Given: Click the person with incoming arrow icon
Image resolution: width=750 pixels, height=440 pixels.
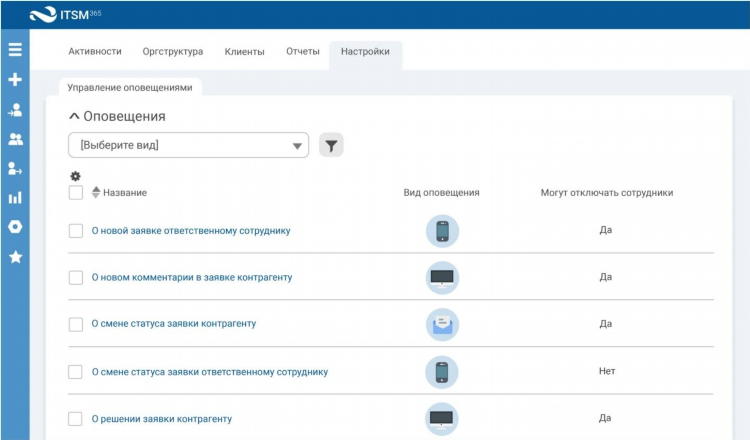Looking at the screenshot, I should tap(15, 110).
